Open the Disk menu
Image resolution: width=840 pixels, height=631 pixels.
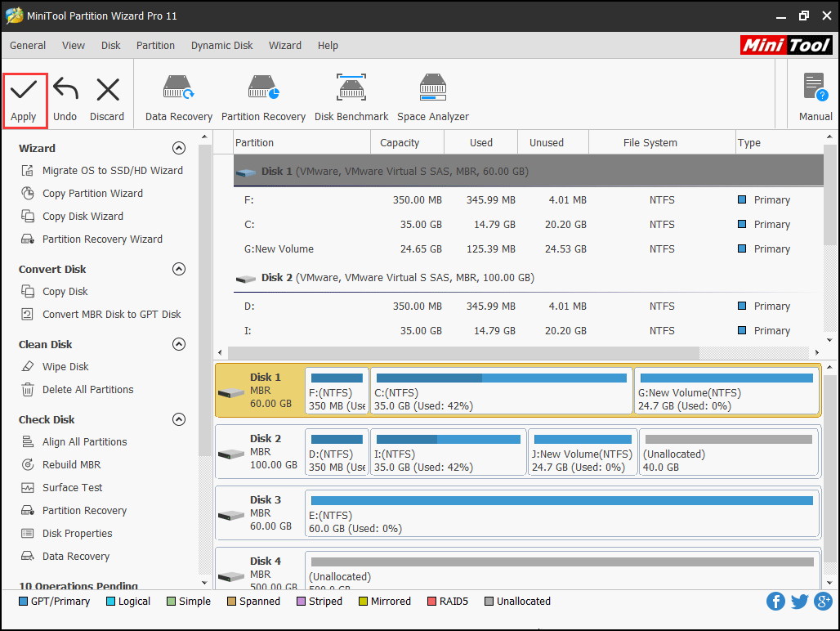click(x=111, y=46)
